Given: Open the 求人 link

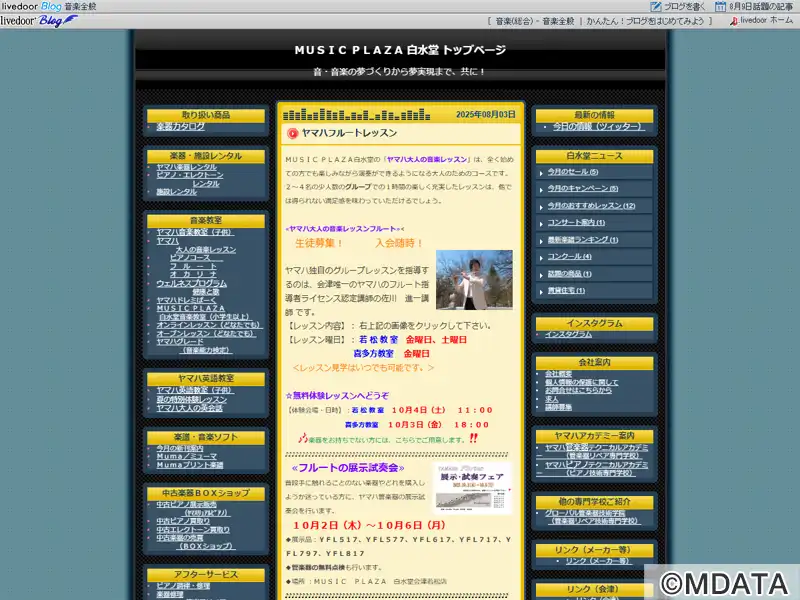Looking at the screenshot, I should (x=552, y=399).
